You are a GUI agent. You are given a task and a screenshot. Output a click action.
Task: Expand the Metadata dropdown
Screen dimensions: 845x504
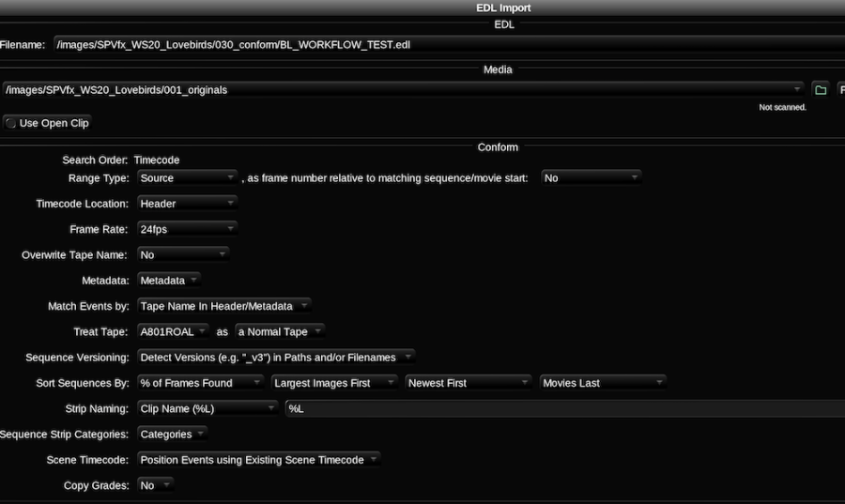[169, 280]
